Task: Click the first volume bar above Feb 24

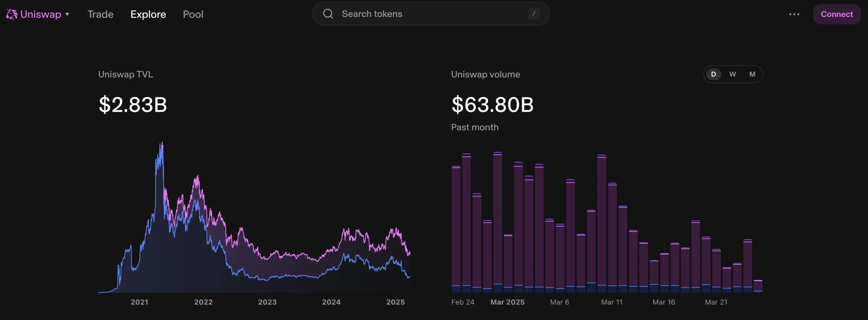Action: [456, 229]
